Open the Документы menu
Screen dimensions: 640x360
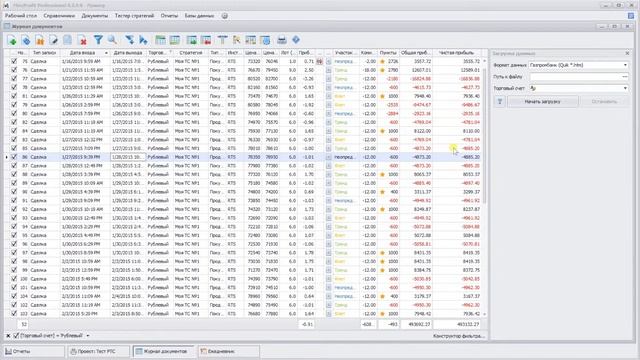[x=95, y=16]
